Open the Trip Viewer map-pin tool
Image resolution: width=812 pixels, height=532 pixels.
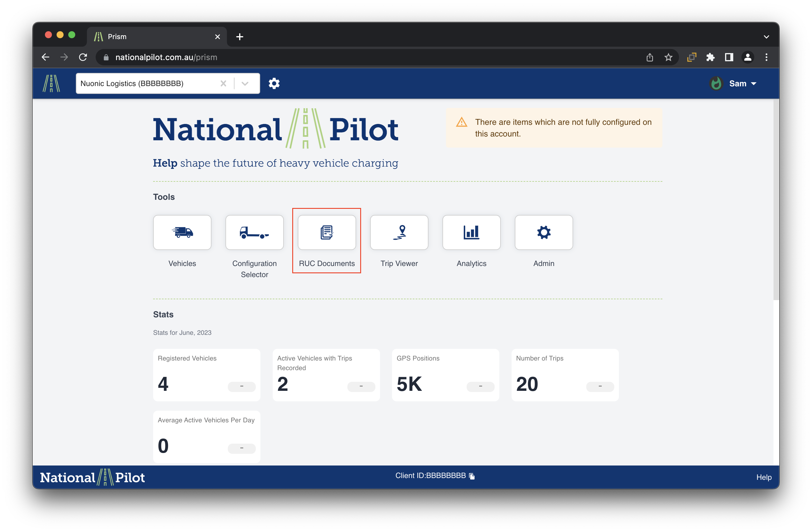coord(399,232)
